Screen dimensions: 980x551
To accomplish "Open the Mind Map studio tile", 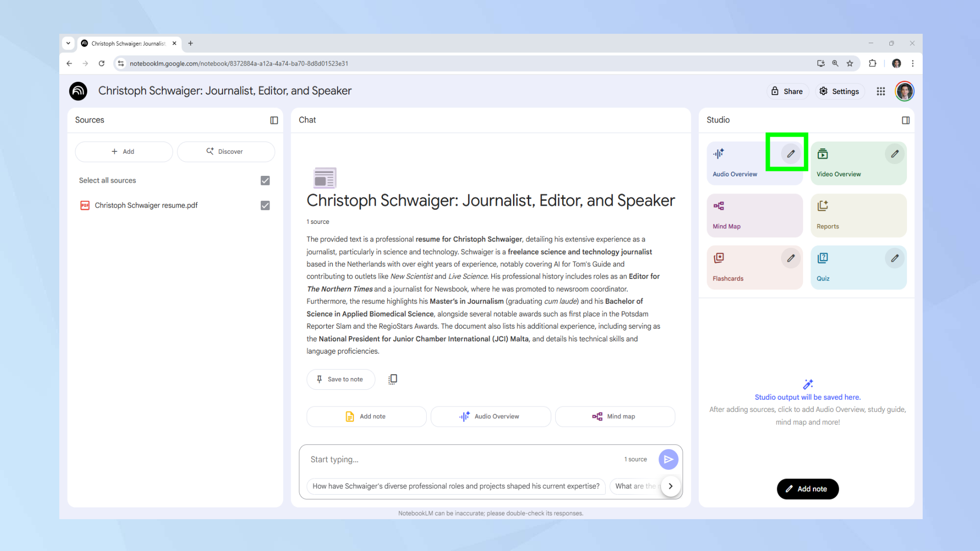I will (754, 216).
